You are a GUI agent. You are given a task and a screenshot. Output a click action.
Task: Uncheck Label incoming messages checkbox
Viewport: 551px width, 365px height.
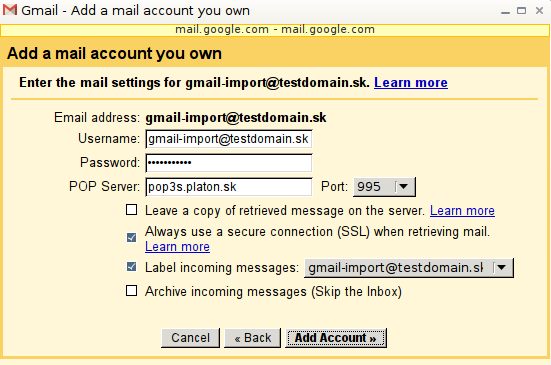pos(131,267)
